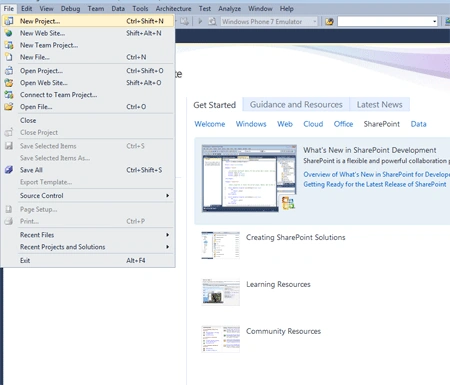Image resolution: width=450 pixels, height=385 pixels.
Task: Click the Open Web Site icon
Action: (x=9, y=83)
